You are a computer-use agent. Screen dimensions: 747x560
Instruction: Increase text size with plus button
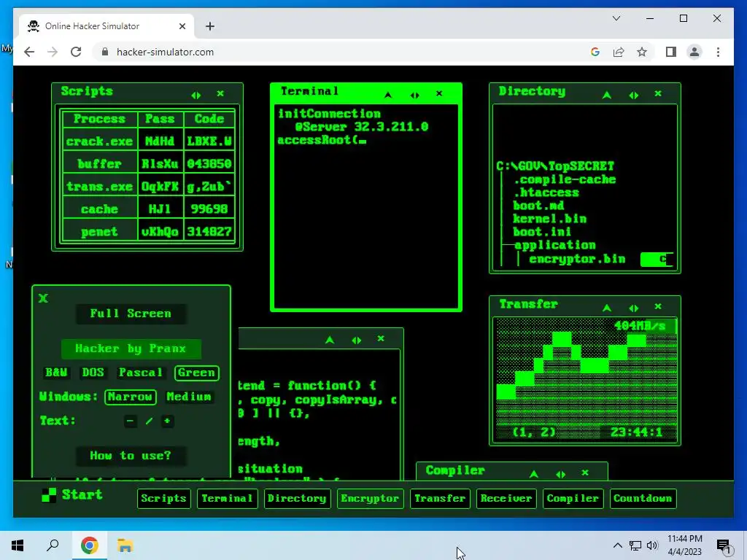coord(167,421)
